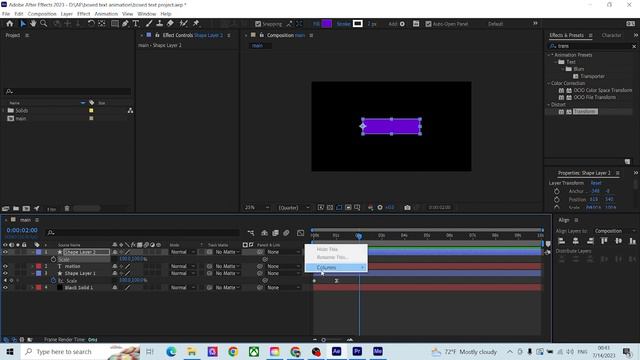Select the Brush tool
Viewport: 640px width, 360px height.
(x=149, y=24)
